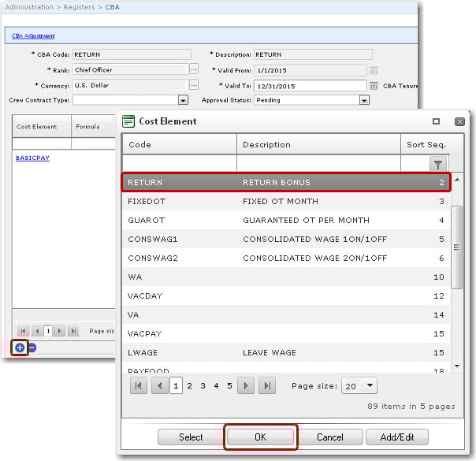Go to next page in Cost Element pager
The image size is (476, 461).
[246, 386]
